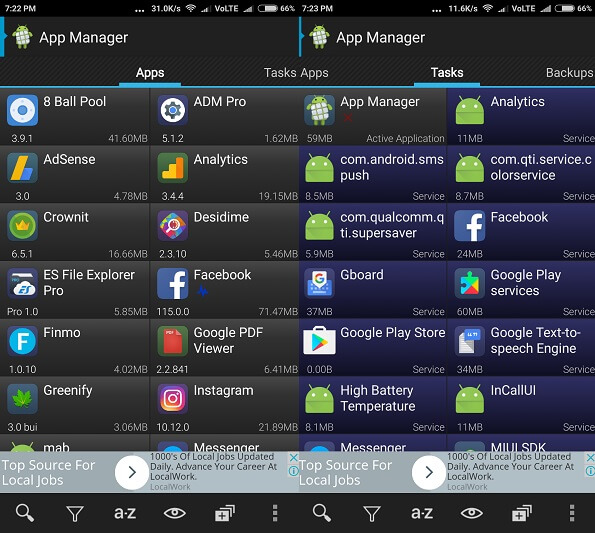Select the active Tasks tab on the right screen

(x=447, y=73)
